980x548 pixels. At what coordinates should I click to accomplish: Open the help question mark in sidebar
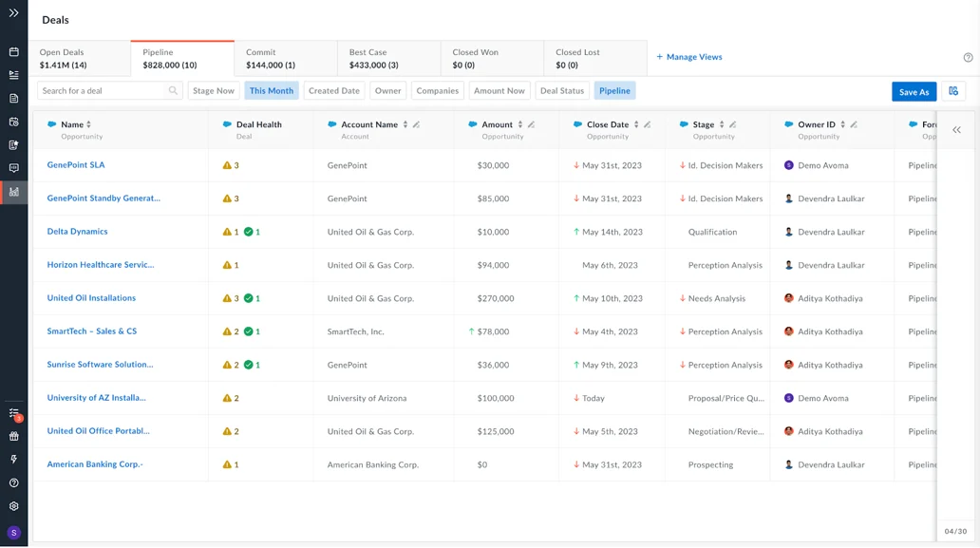tap(13, 483)
